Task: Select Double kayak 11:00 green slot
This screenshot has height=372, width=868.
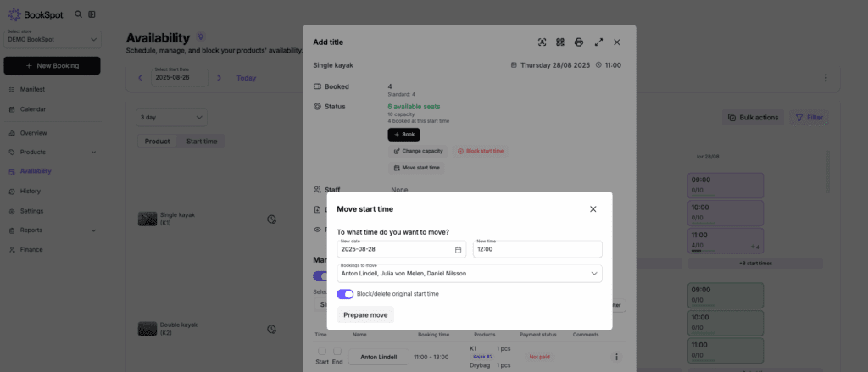Action: 726,351
